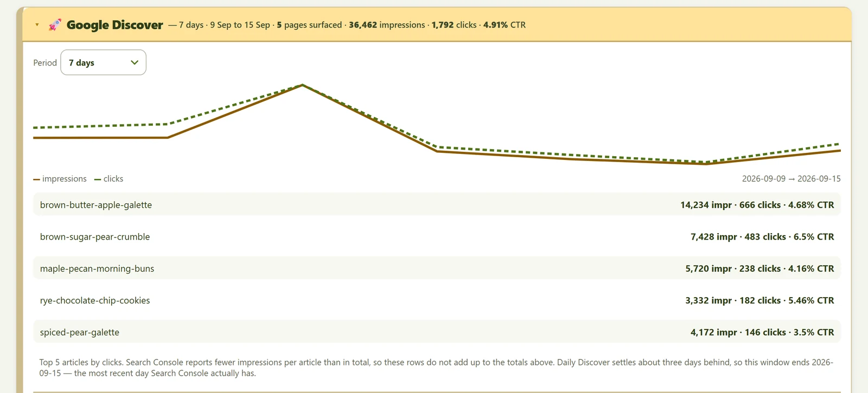This screenshot has width=868, height=393.
Task: Collapse the Google Discover section triangle
Action: [37, 25]
